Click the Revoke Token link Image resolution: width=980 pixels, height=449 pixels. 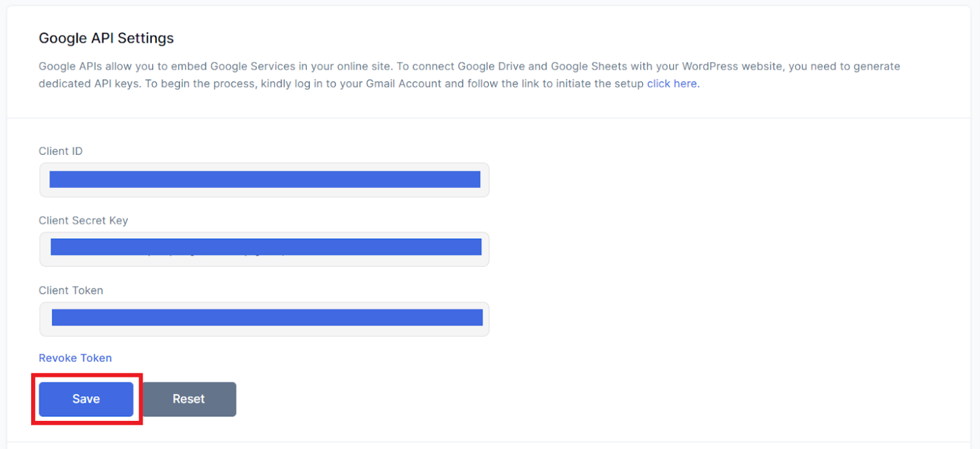click(75, 358)
